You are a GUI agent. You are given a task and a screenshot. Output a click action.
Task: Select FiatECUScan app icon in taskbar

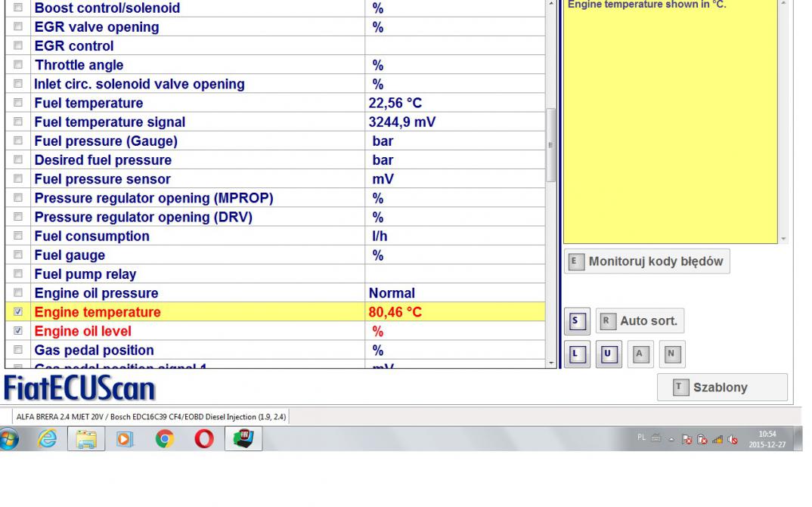[x=243, y=439]
